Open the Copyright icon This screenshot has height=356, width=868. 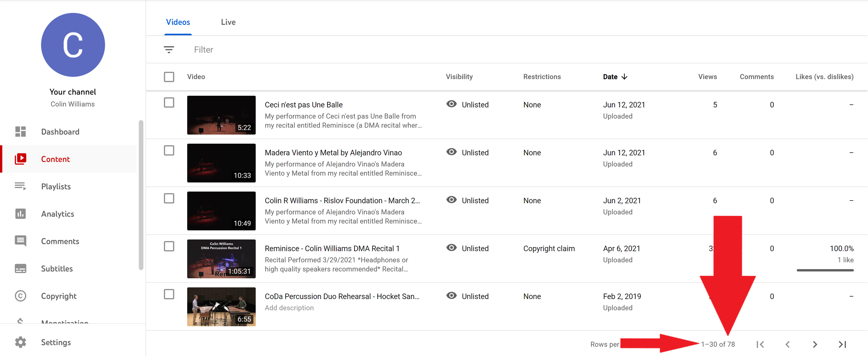pyautogui.click(x=20, y=296)
